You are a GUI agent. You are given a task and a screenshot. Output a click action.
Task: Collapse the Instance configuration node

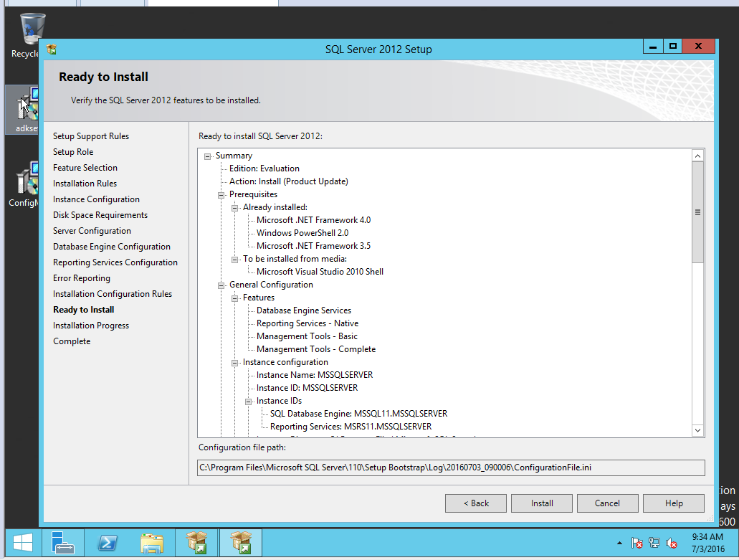click(234, 363)
